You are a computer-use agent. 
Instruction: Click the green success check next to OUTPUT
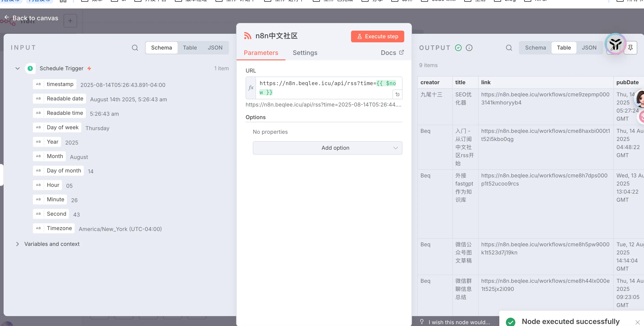[458, 48]
